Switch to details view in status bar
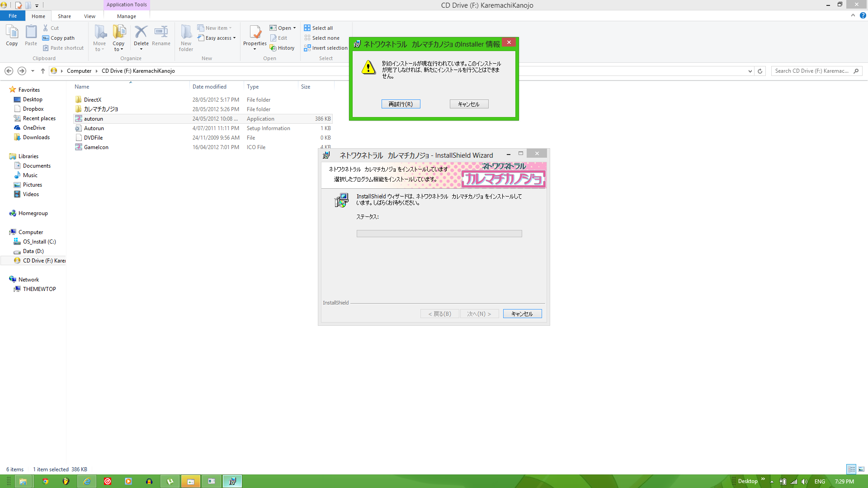This screenshot has height=488, width=868. click(851, 469)
